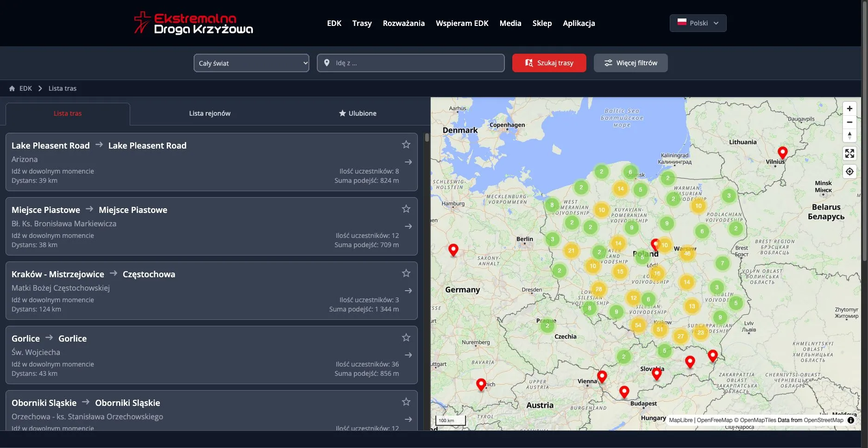Open the Media menu item
The height and width of the screenshot is (448, 868).
(510, 23)
